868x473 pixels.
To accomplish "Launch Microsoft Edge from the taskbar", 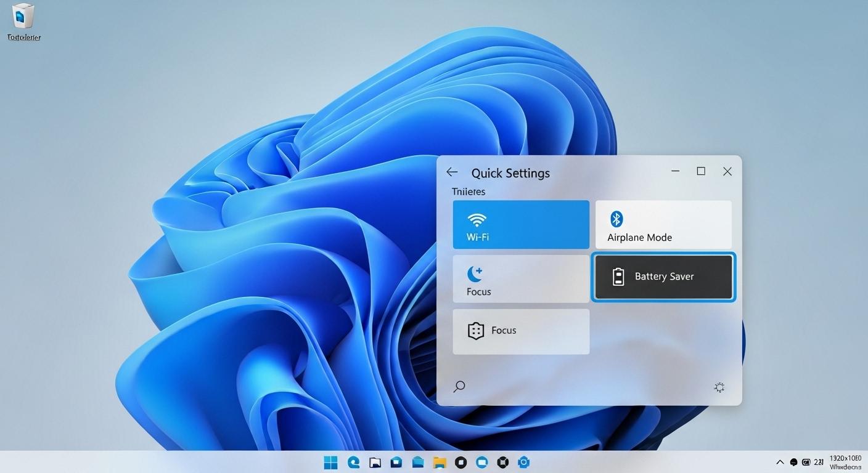I will pos(353,462).
